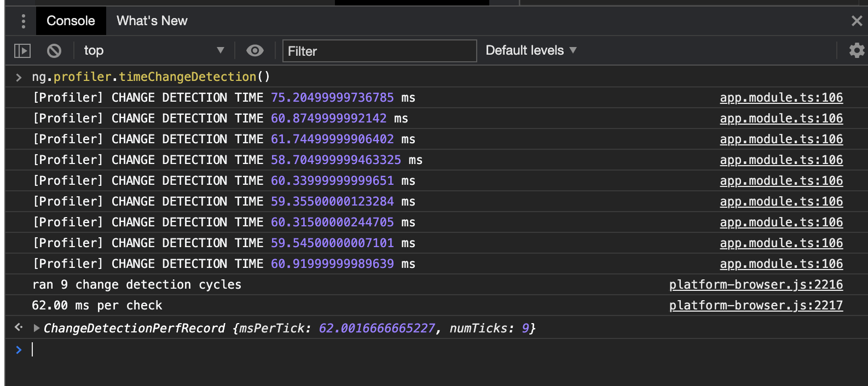Toggle the console sidebar panel icon

pos(22,51)
